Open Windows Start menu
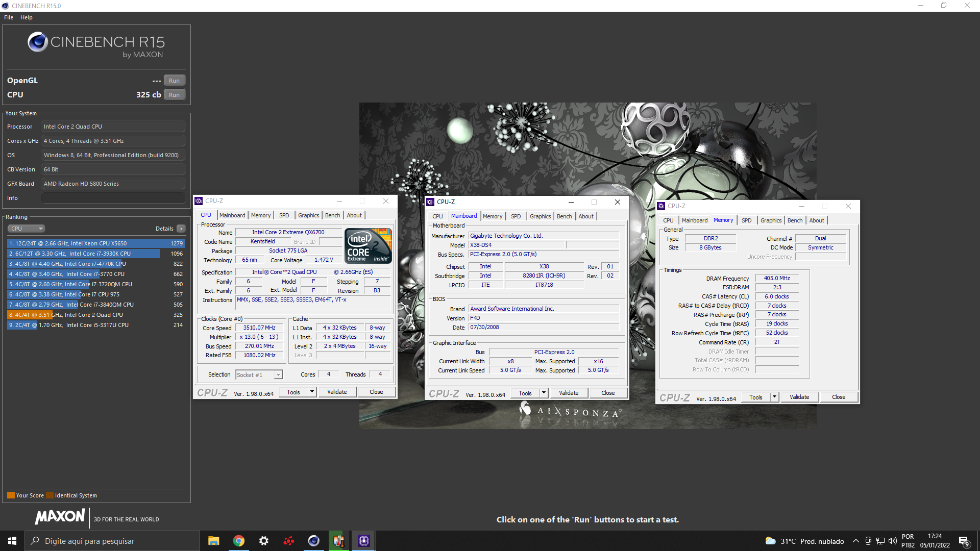Screen dimensions: 980x551 [12, 541]
